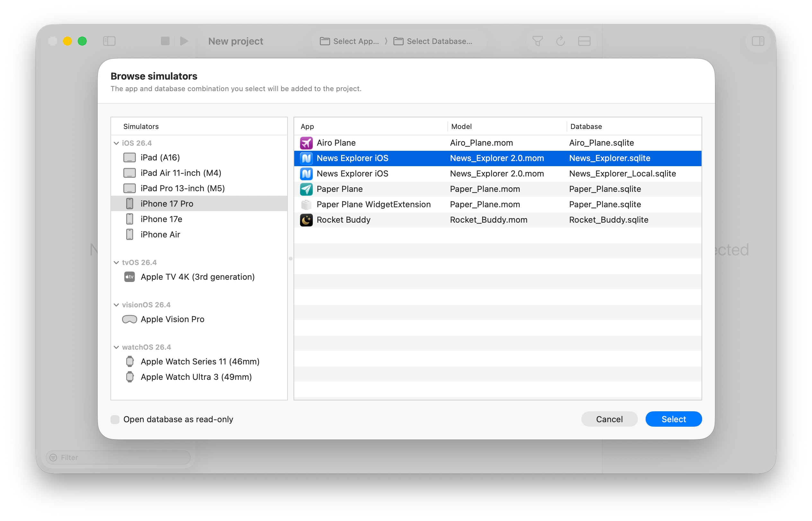
Task: Collapse the watchOS 26.4 group
Action: click(x=116, y=347)
